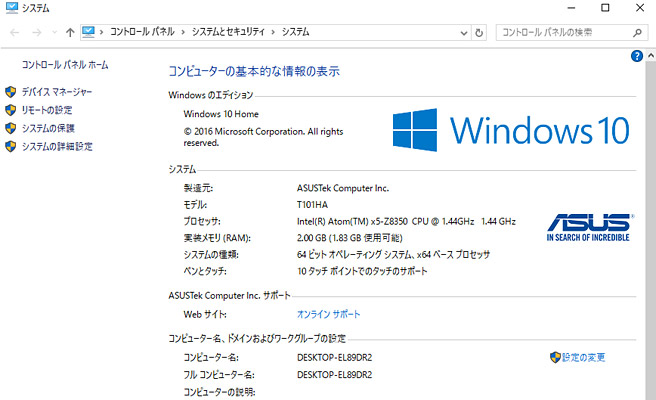
Task: Click scrollbar up arrow
Action: 651,56
